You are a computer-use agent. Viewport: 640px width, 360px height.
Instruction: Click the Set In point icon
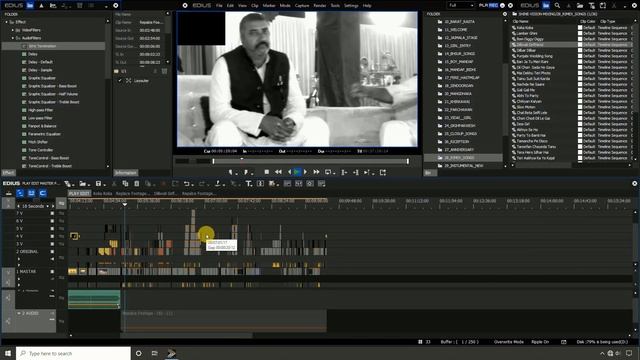coord(231,172)
